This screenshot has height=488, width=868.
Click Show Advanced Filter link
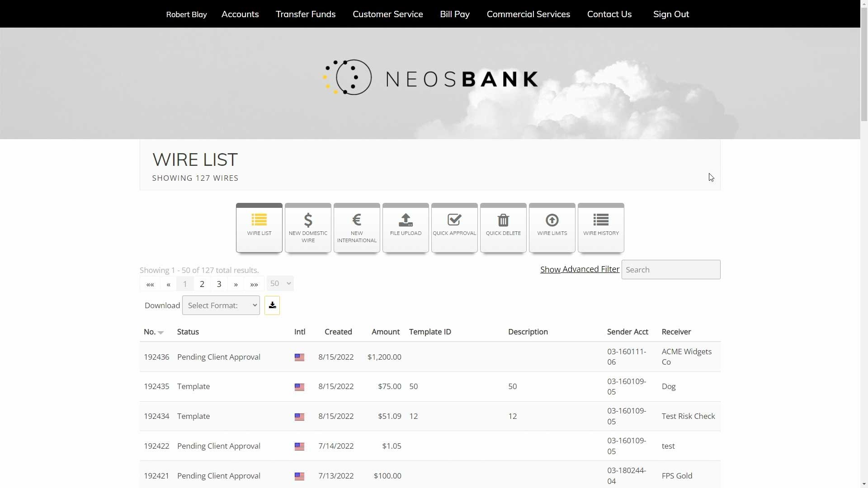click(580, 269)
